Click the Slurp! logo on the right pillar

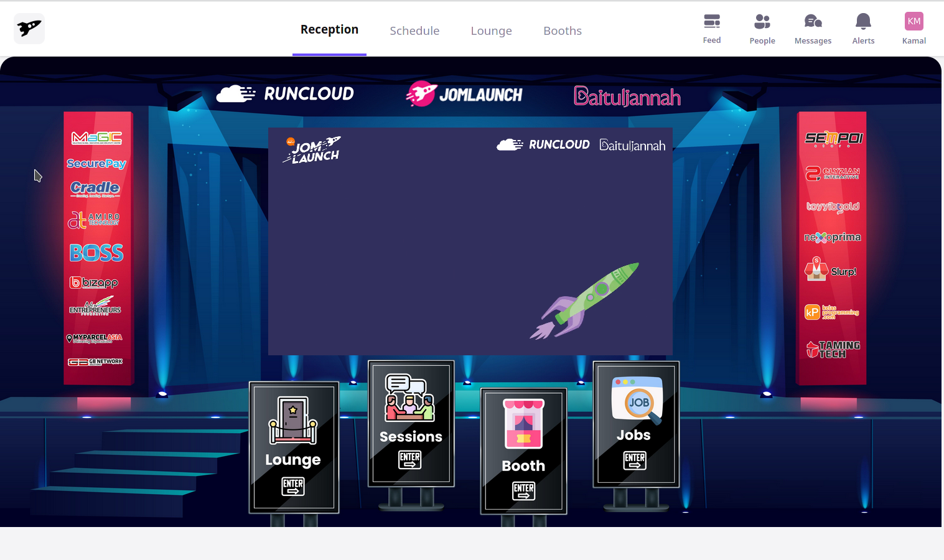(x=832, y=270)
